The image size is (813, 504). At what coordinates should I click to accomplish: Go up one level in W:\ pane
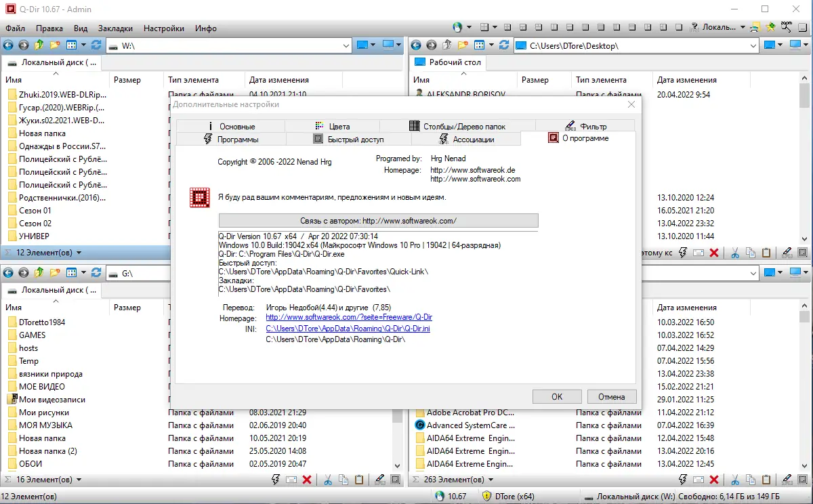tap(39, 45)
